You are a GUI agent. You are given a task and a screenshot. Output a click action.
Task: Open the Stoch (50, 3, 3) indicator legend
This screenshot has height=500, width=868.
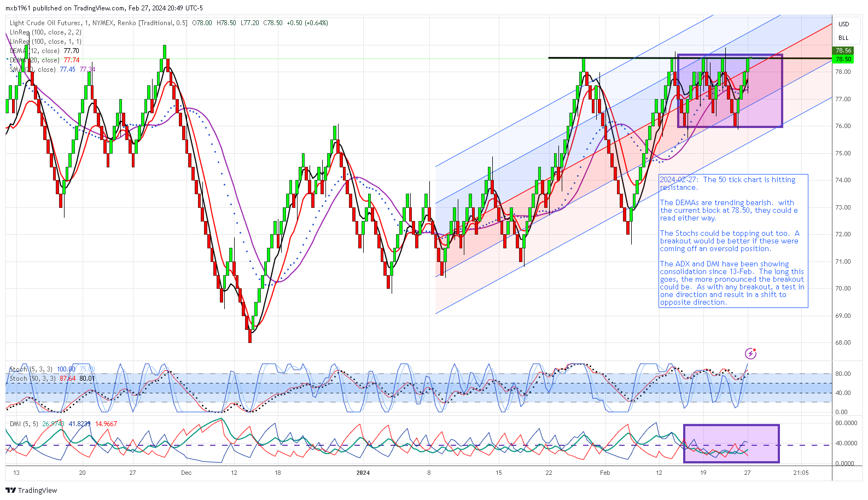pos(32,379)
